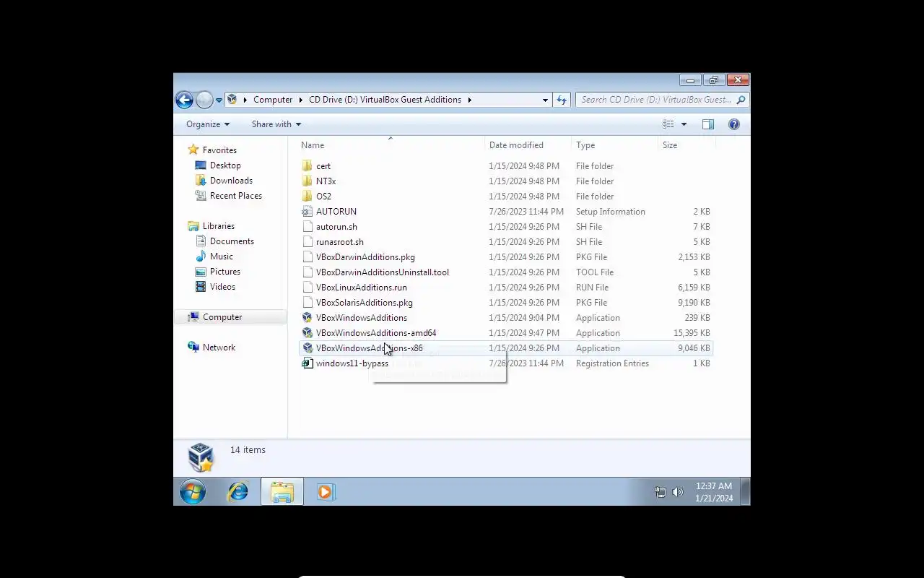Click the VBoxWindowsAdditions-x86 application icon
This screenshot has width=924, height=578.
[307, 348]
